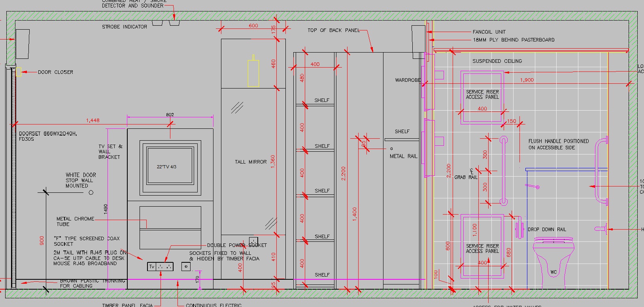Click the SUSPENDED CEILING label
Viewport: 644px width, 307px height.
point(497,61)
